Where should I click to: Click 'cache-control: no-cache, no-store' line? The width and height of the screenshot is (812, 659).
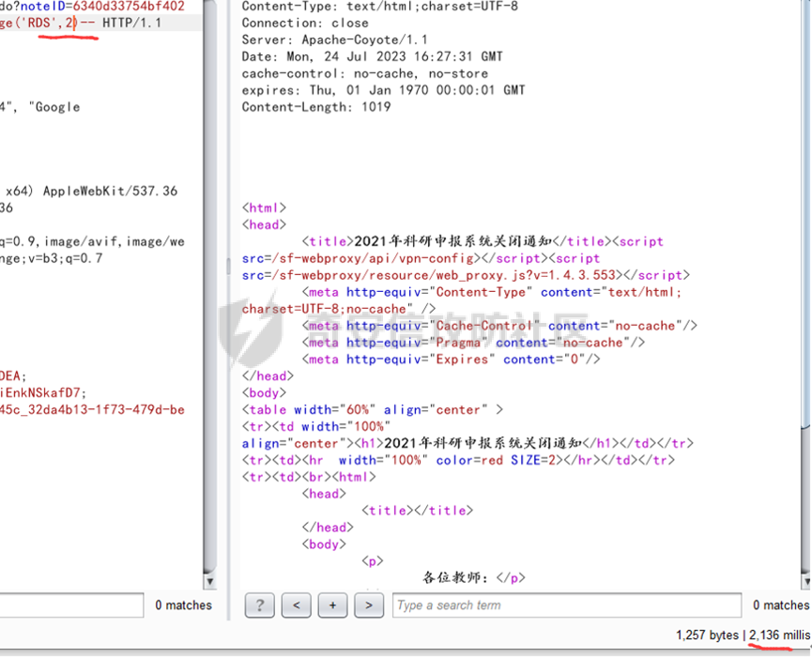pos(365,73)
